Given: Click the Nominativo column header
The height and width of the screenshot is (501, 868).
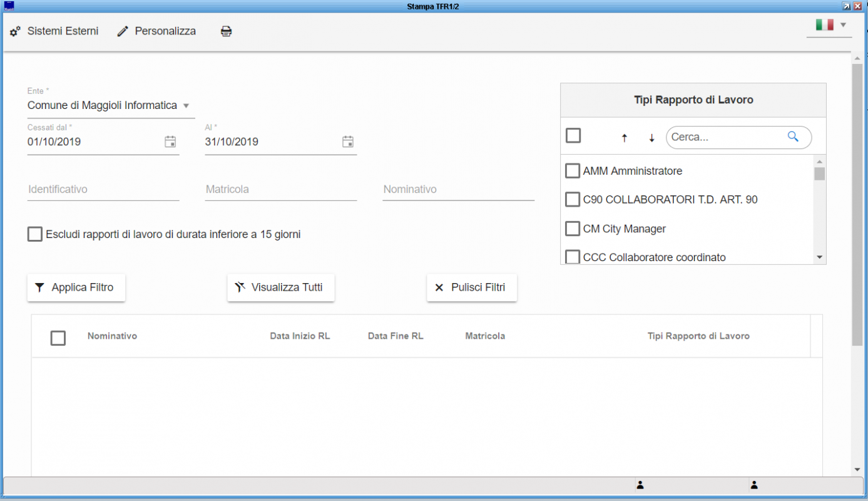Looking at the screenshot, I should click(112, 336).
